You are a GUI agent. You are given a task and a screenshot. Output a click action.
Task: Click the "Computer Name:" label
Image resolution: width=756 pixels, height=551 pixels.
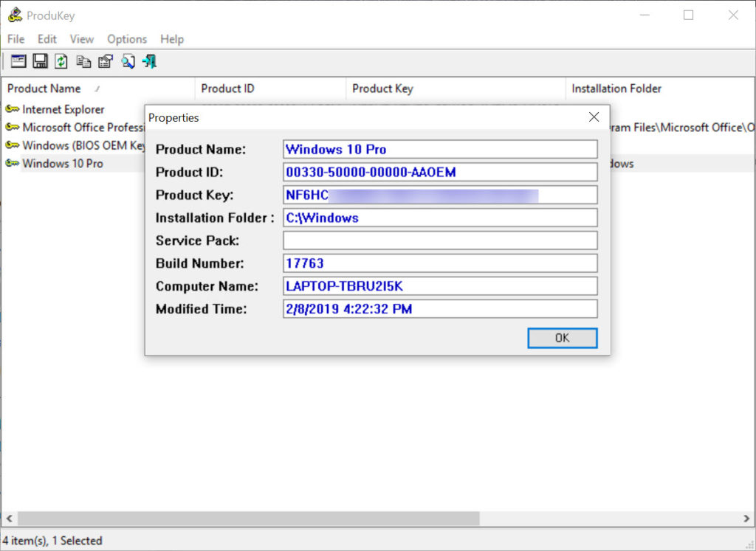click(207, 286)
